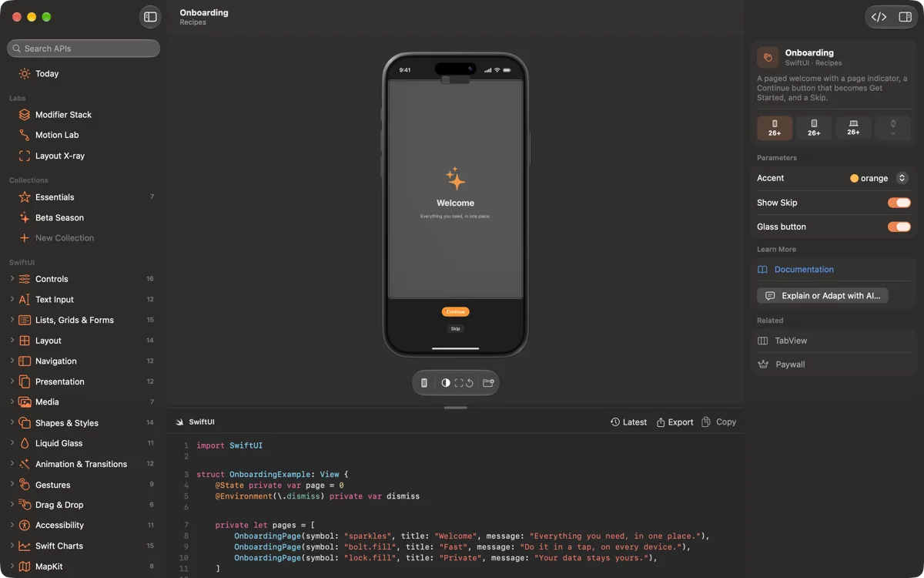Select device picker icon in preview toolbar
This screenshot has width=924, height=578.
coord(423,383)
